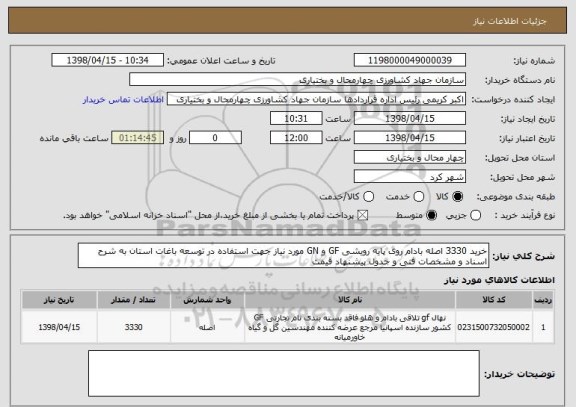Click the delivery city شهر کرد field

(x=410, y=177)
